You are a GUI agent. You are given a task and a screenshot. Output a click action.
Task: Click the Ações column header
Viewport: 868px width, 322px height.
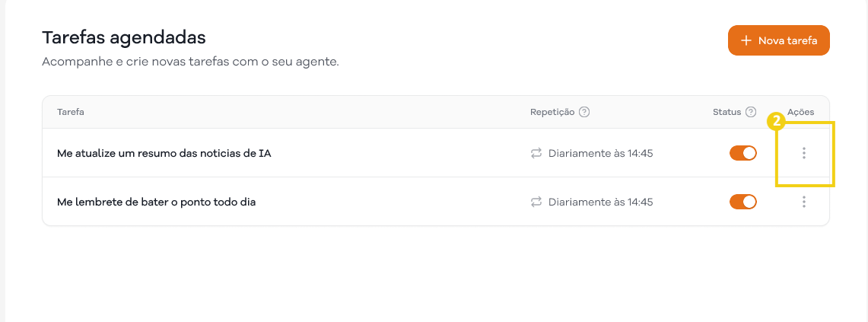coord(800,112)
